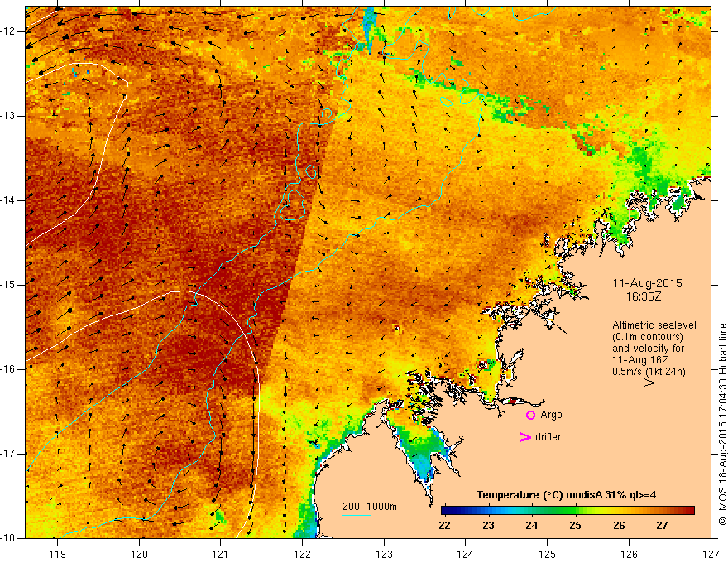Click latitude axis label -14
Image resolution: width=728 pixels, height=563 pixels.
8,200
